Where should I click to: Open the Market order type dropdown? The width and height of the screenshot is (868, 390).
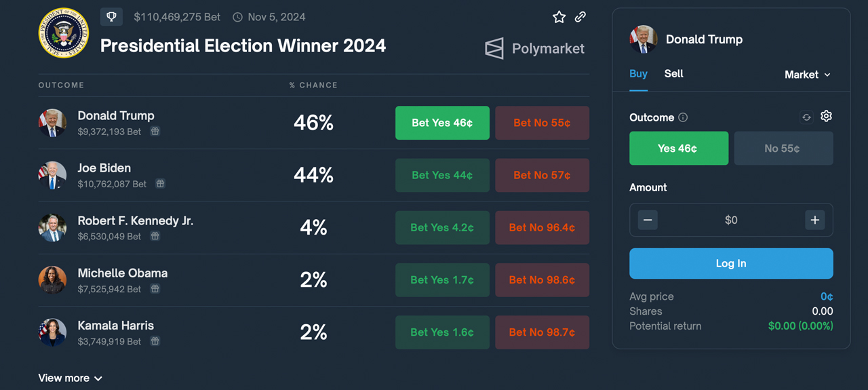807,75
